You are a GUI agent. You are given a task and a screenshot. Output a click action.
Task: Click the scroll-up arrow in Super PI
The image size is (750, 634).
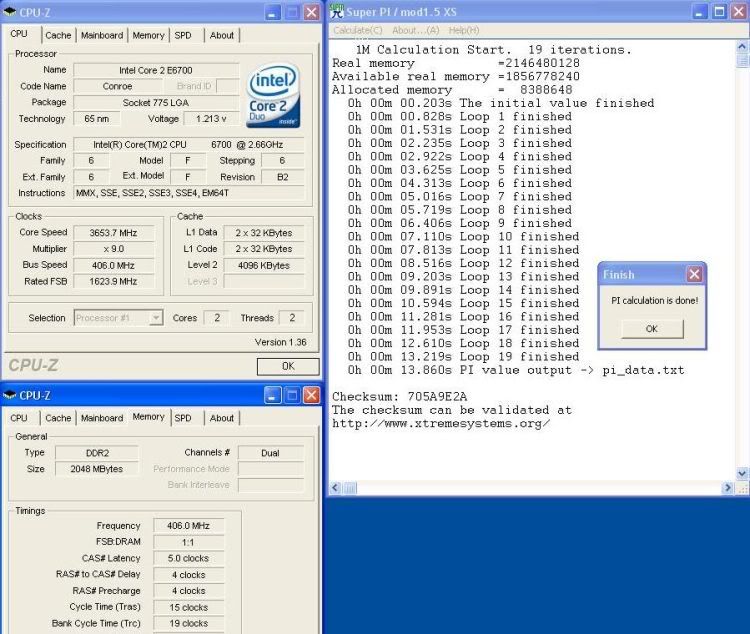pos(742,47)
